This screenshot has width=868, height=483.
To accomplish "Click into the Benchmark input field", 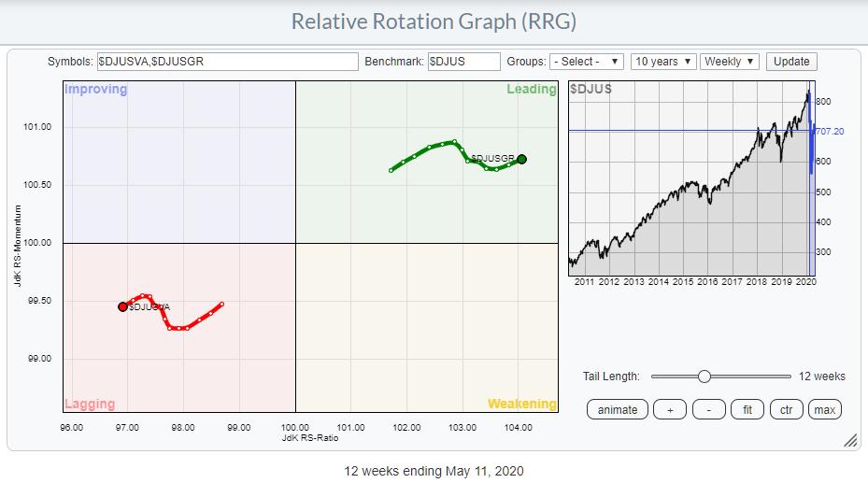I will point(464,62).
